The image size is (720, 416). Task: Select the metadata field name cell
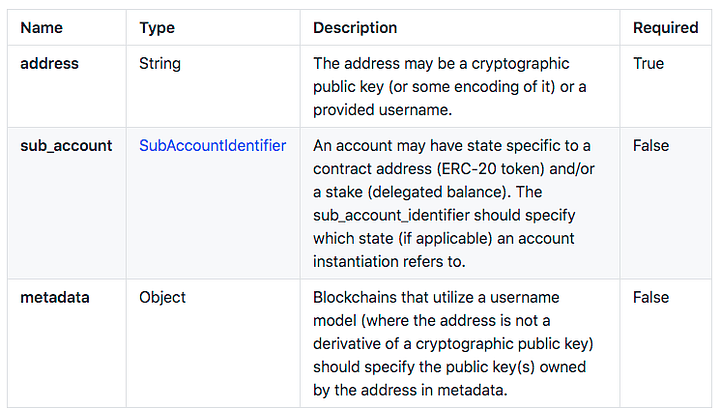(55, 298)
